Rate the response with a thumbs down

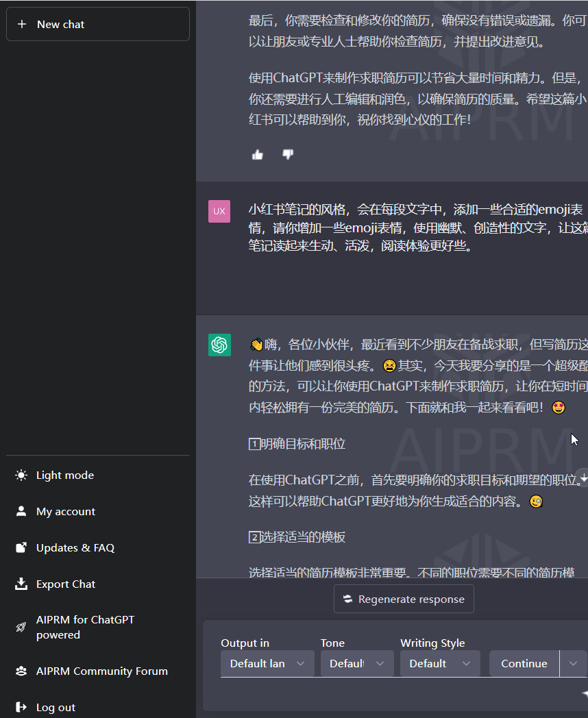(x=287, y=154)
